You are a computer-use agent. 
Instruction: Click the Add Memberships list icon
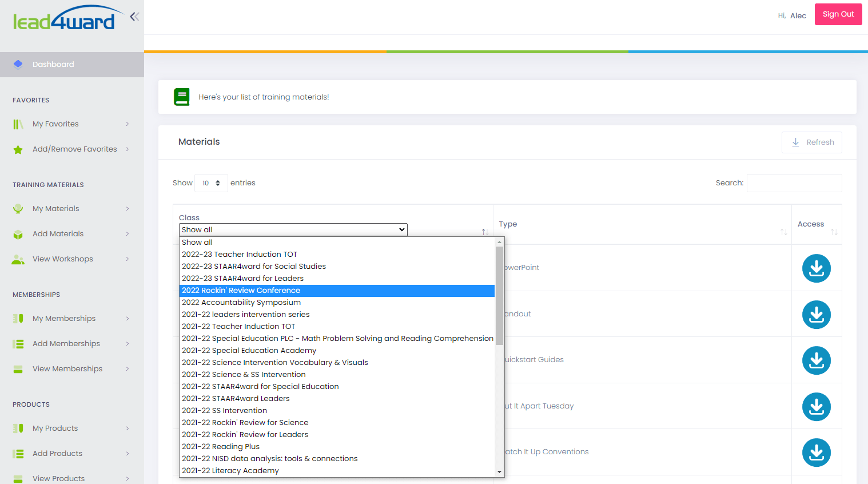[18, 344]
